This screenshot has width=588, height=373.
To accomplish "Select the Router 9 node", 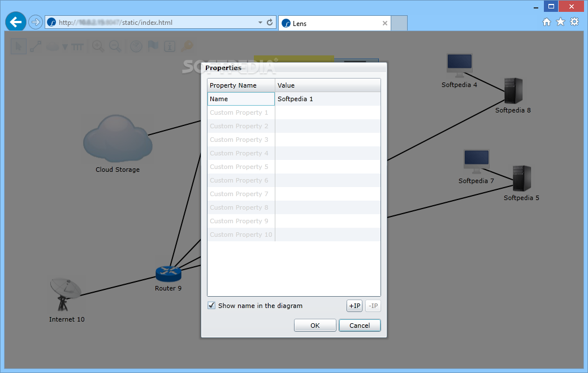I will tap(168, 274).
